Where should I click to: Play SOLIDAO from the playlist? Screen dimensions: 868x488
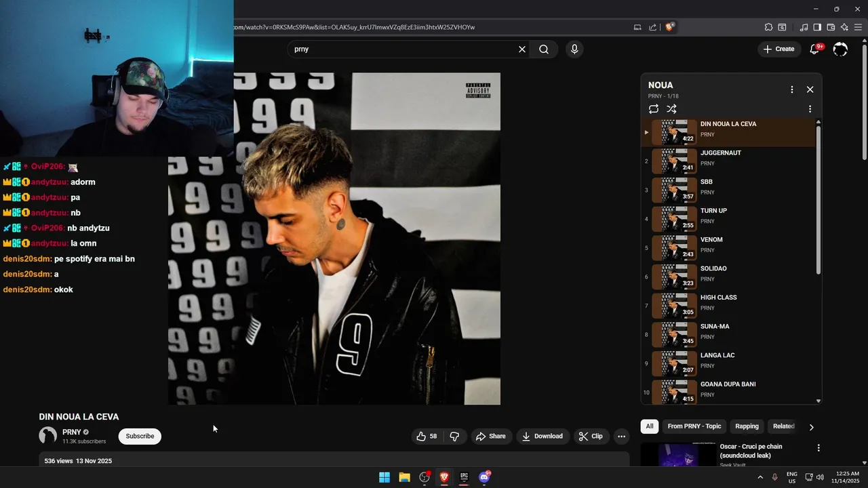click(729, 277)
